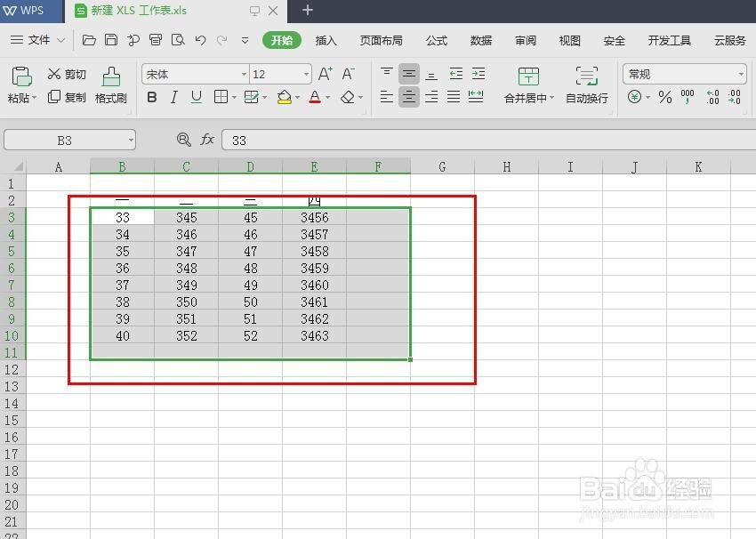Toggle vertical middle alignment
Image resolution: width=756 pixels, height=539 pixels.
pos(409,74)
